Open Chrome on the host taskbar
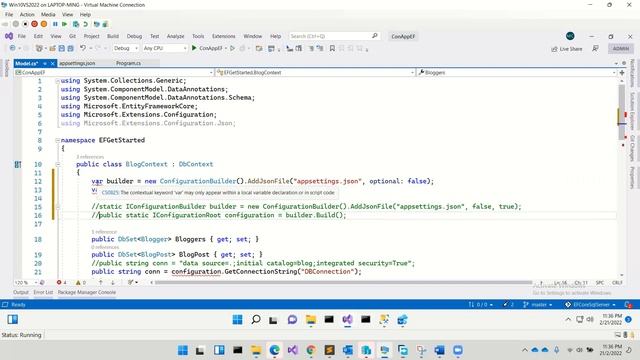The image size is (640, 360). [x=311, y=350]
